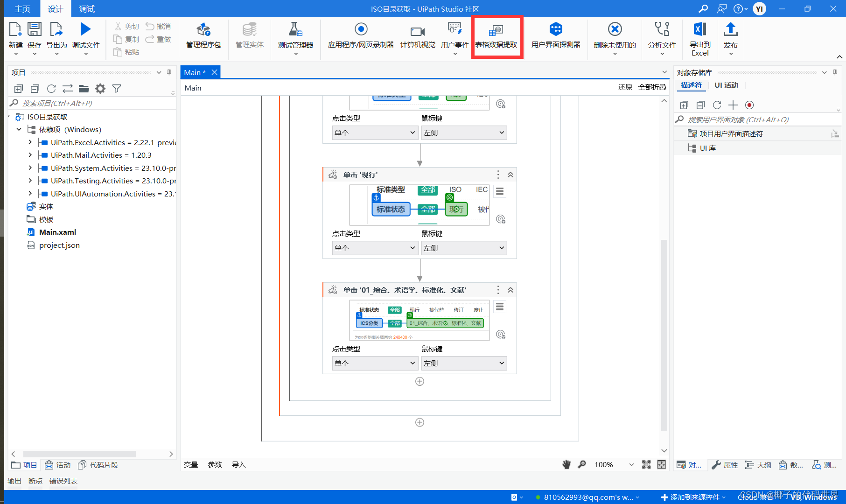The height and width of the screenshot is (504, 846).
Task: Switch to the 调试 ribbon tab
Action: tap(87, 9)
